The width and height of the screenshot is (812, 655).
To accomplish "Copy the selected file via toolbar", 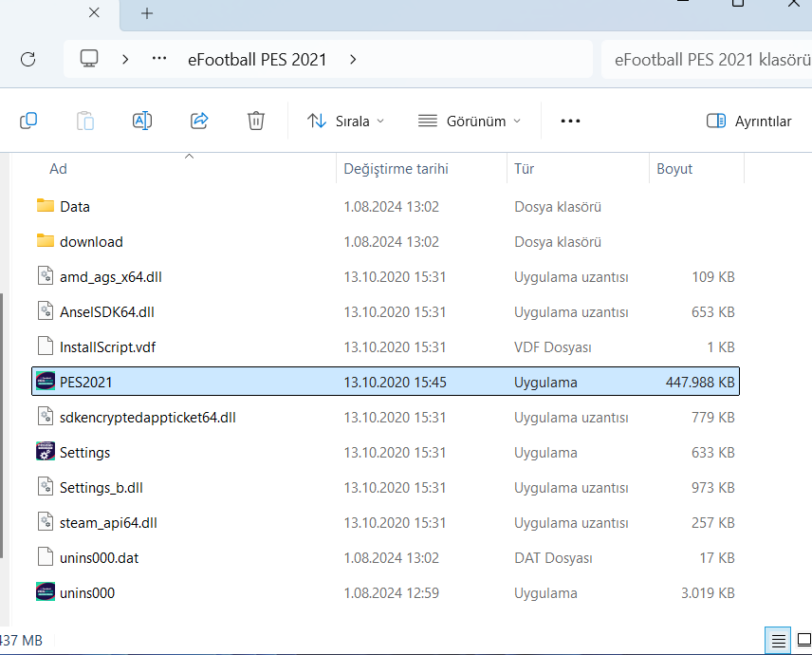I will pyautogui.click(x=28, y=121).
